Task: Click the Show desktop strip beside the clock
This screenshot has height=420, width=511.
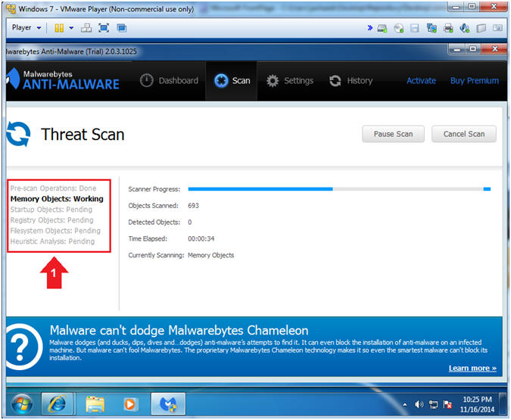Action: [x=503, y=404]
